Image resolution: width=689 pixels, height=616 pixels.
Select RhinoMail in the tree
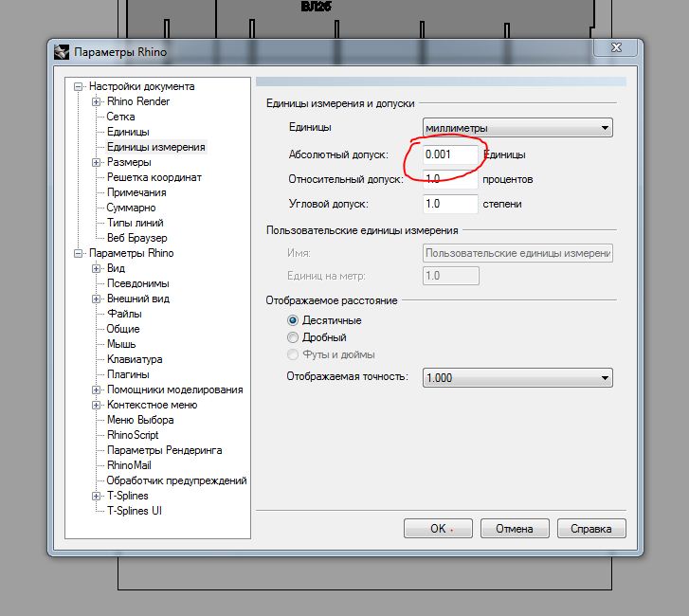129,465
